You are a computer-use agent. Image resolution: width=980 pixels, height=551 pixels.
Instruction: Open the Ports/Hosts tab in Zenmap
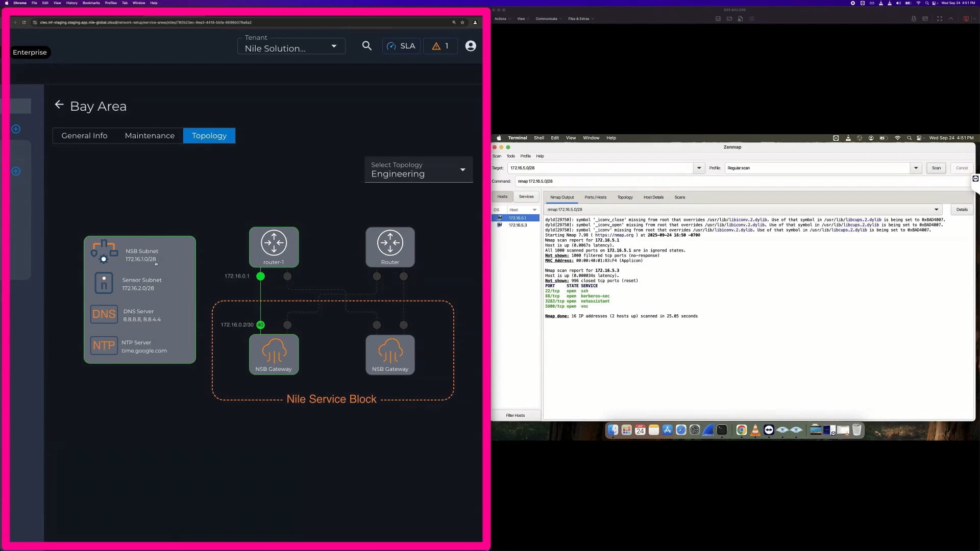coord(595,197)
